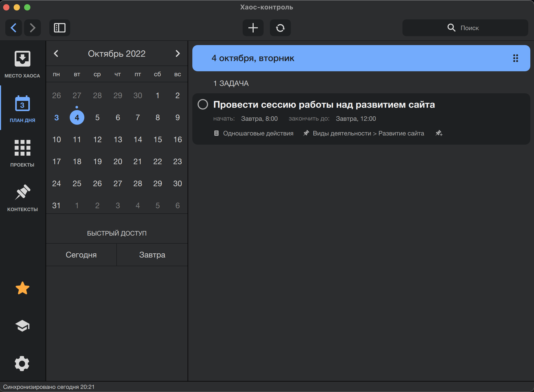Click the sync refresh button

280,28
